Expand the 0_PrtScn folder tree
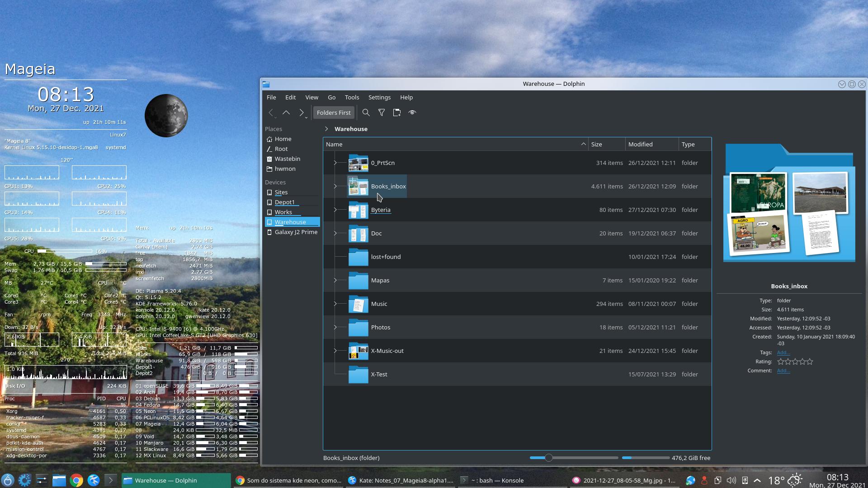 tap(335, 163)
